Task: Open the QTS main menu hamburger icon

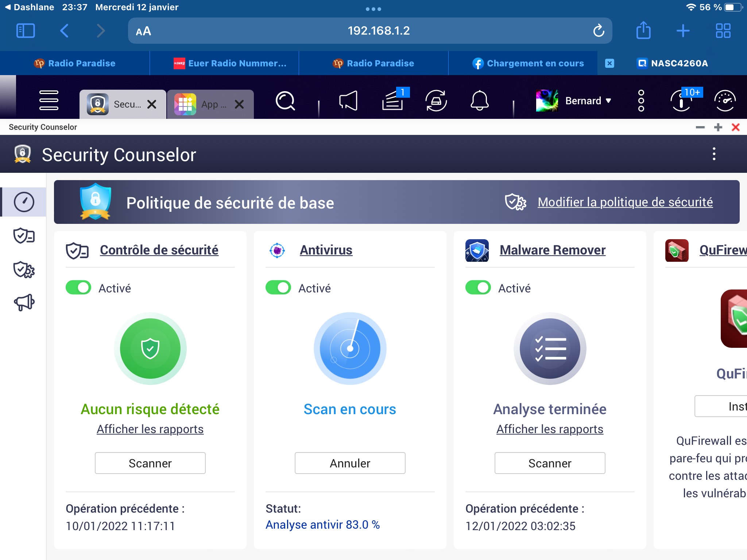Action: [x=49, y=100]
